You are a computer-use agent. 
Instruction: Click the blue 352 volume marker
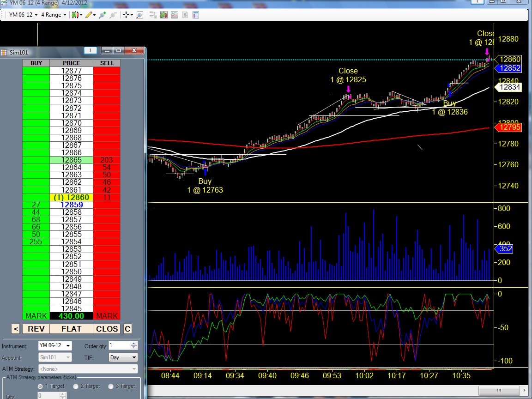point(504,249)
